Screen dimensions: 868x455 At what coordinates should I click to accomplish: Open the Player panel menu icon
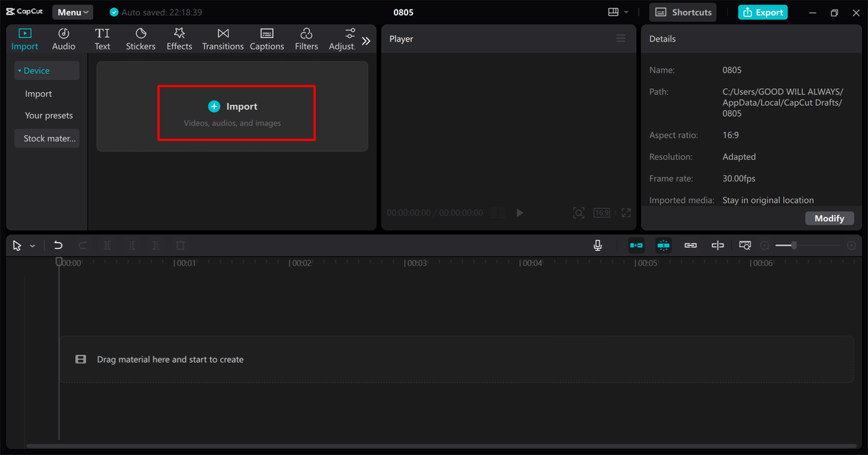(x=620, y=39)
